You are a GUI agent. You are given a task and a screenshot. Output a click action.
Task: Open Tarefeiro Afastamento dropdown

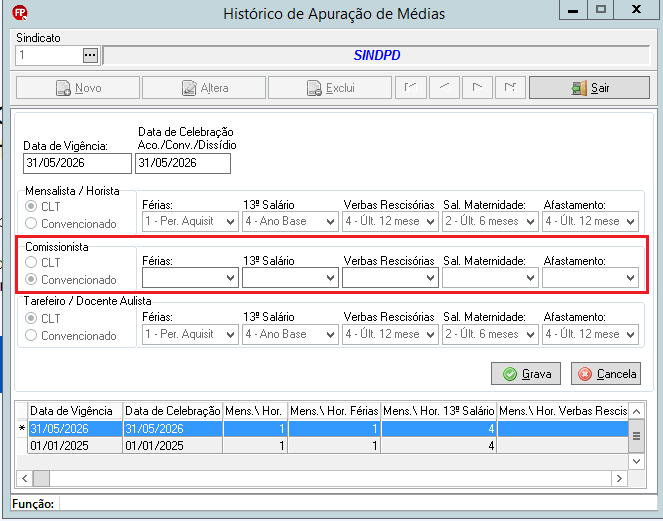pyautogui.click(x=590, y=334)
